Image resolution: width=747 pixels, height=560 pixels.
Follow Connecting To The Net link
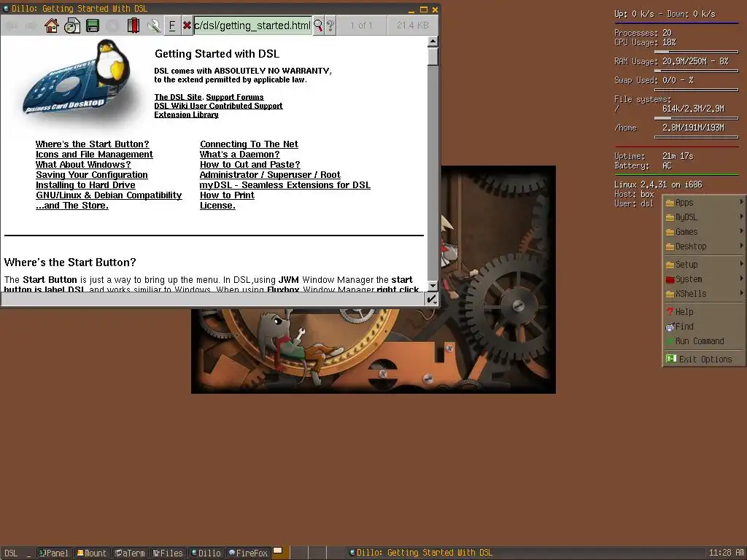click(249, 144)
